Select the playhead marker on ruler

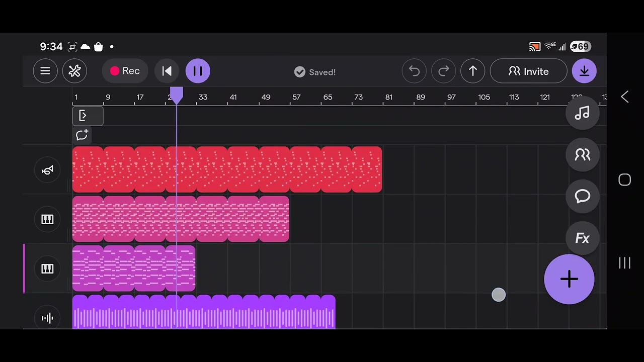click(x=176, y=95)
